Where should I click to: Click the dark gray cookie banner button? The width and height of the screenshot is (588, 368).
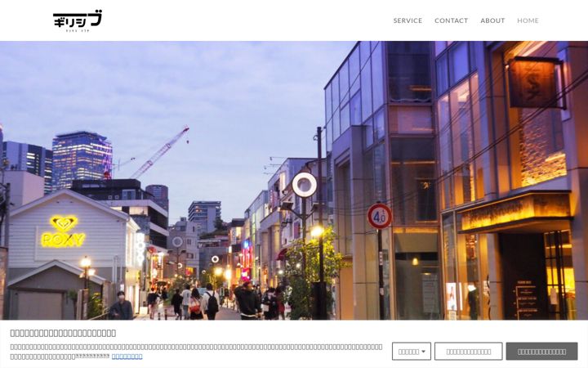541,352
